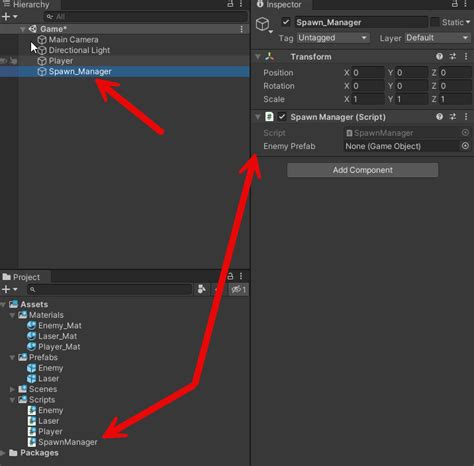Select the SpawnManager script asset
Viewport: 474px width, 466px height.
pyautogui.click(x=63, y=442)
